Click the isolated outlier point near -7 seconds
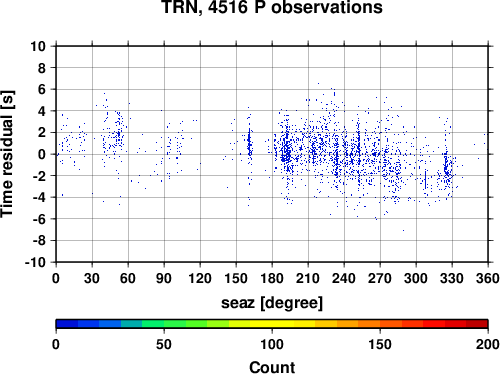Screen dimensions: 500x374 click(403, 230)
